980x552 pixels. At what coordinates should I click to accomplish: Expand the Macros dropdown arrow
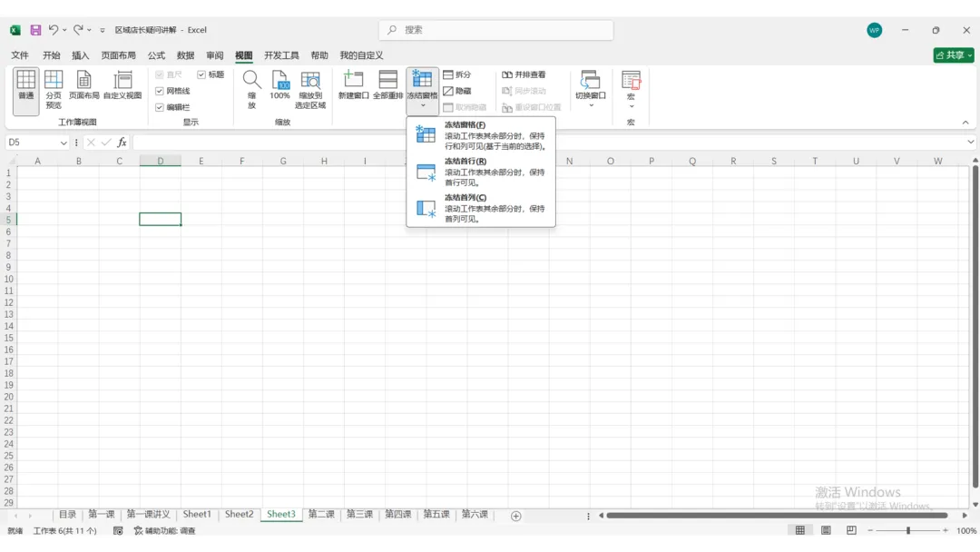pos(632,106)
